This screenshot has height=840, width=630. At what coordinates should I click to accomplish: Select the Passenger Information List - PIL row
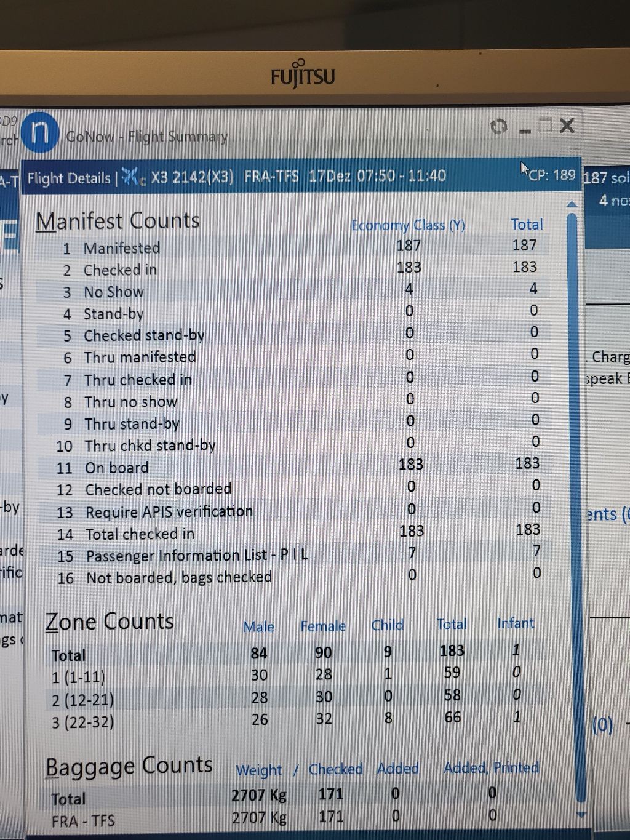[x=197, y=556]
